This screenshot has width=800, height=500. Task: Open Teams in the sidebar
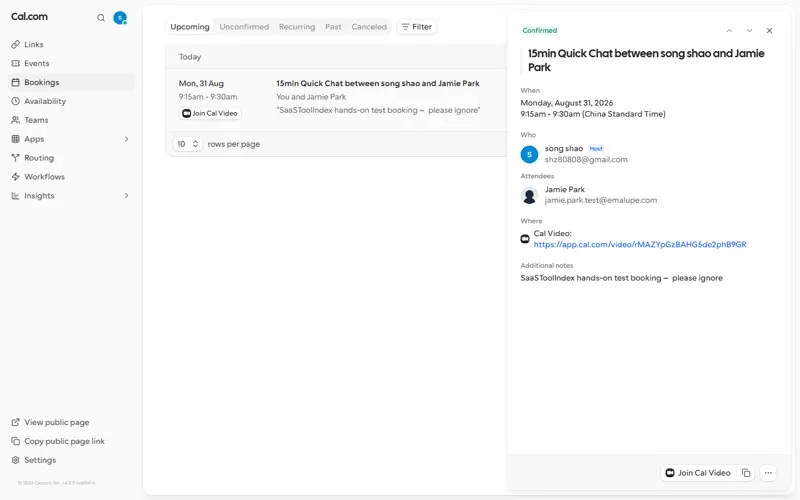(x=71, y=120)
